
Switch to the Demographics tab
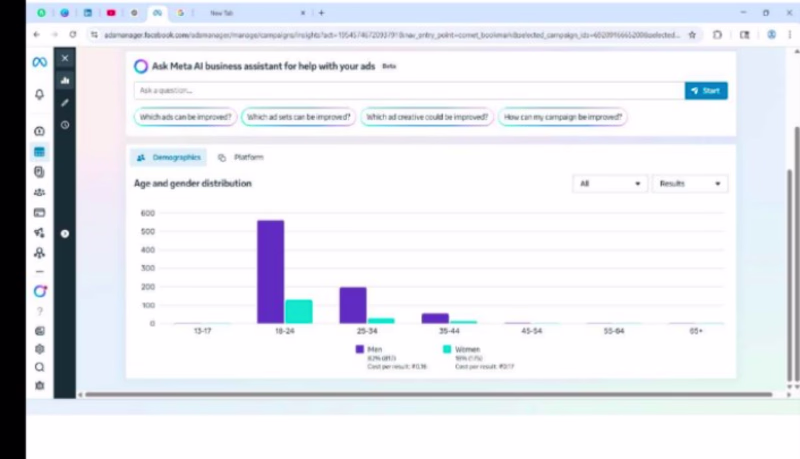(169, 158)
